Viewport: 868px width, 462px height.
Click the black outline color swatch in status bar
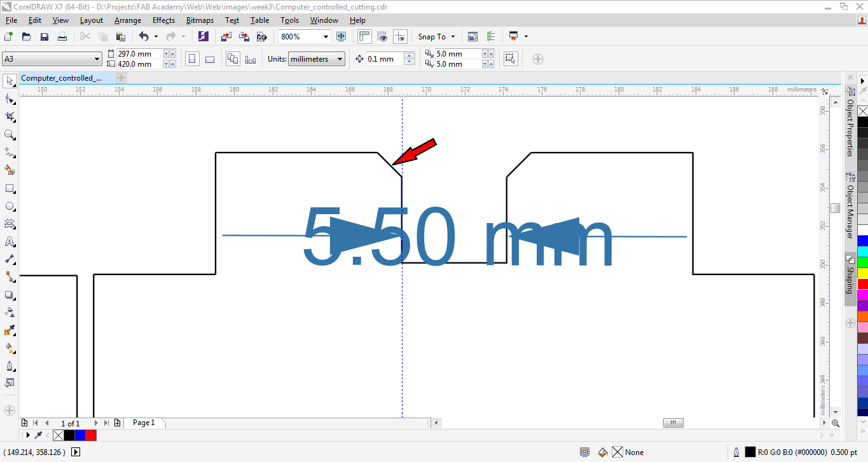750,452
